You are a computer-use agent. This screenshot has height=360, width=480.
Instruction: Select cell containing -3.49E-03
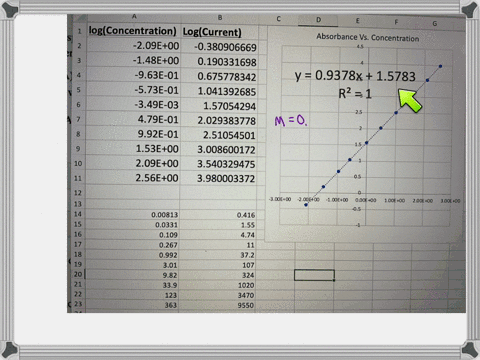coord(134,105)
